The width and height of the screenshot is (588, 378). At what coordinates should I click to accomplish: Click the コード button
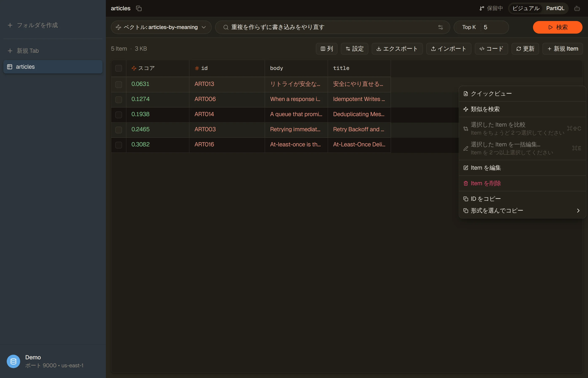point(491,49)
